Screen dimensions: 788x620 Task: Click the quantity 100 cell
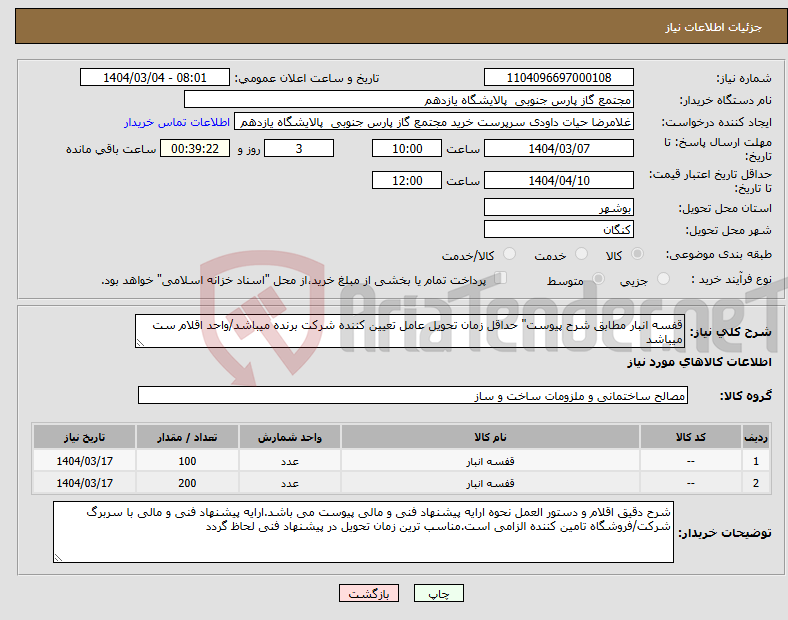click(187, 461)
